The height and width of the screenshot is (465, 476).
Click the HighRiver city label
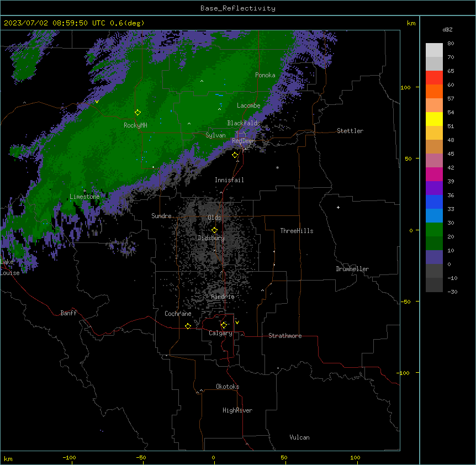tap(237, 410)
